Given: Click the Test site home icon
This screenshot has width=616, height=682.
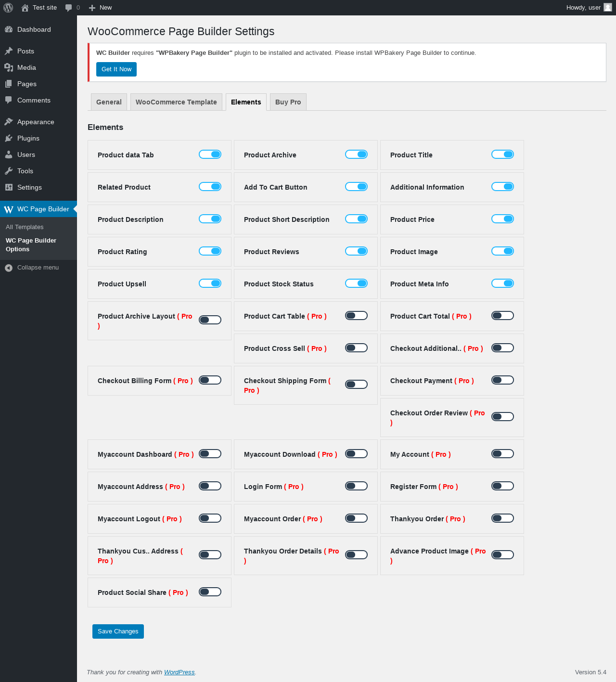Looking at the screenshot, I should coord(25,8).
